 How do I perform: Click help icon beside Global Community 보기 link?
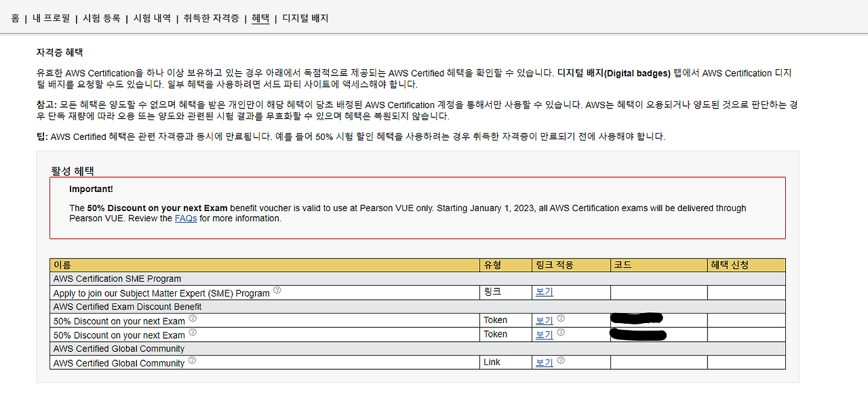[561, 360]
